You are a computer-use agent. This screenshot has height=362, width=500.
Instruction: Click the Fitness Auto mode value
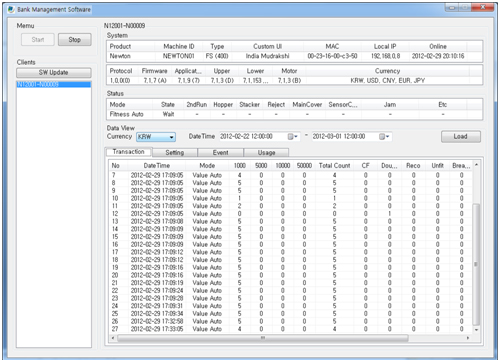[127, 114]
